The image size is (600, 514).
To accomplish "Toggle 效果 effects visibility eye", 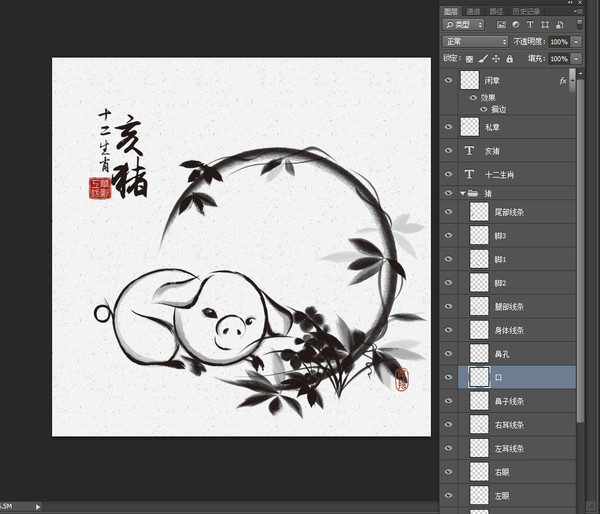I will click(473, 98).
